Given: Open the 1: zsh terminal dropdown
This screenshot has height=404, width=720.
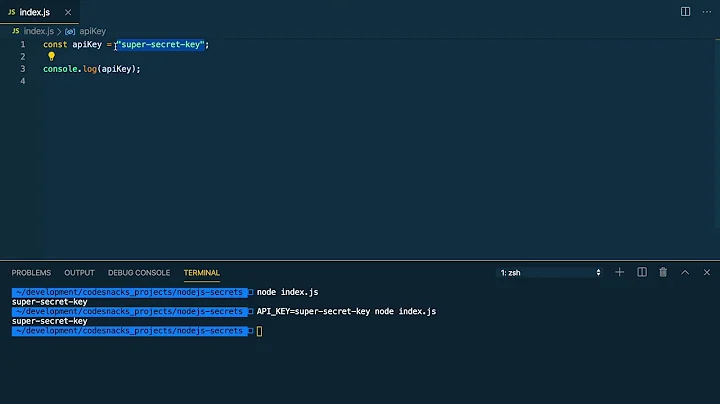Looking at the screenshot, I should (550, 273).
